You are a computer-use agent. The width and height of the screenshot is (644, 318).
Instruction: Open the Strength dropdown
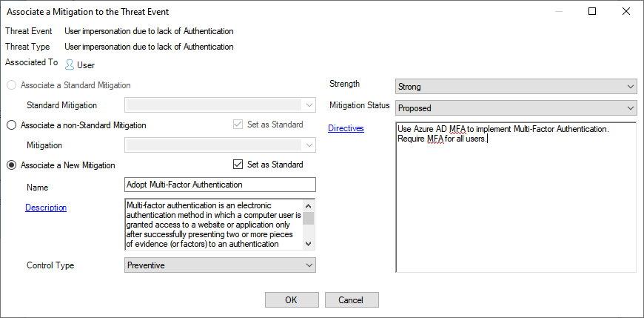(515, 86)
